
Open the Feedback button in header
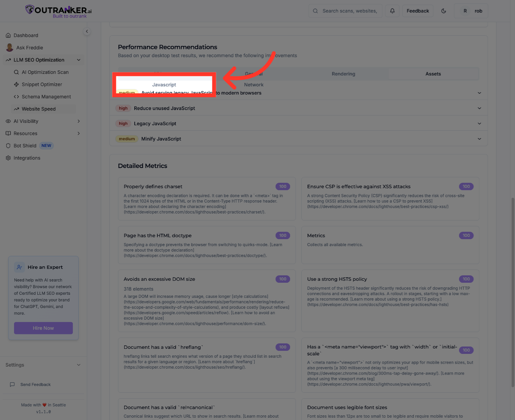(418, 11)
